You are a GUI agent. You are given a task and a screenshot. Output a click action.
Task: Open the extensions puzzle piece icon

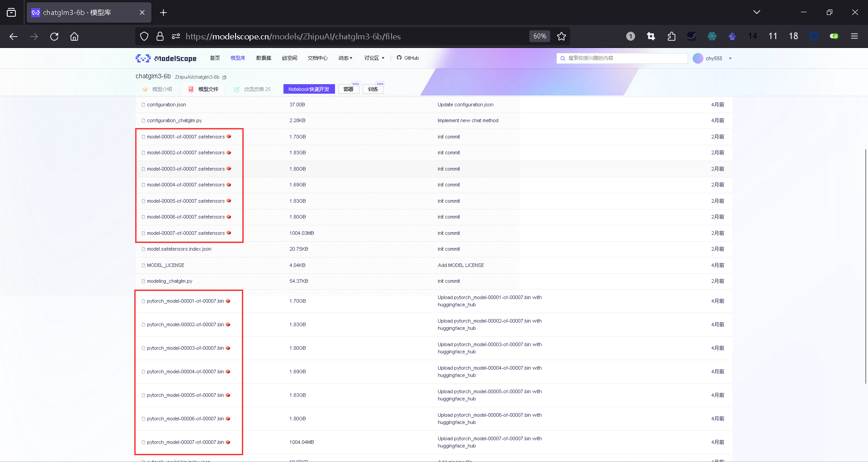671,37
